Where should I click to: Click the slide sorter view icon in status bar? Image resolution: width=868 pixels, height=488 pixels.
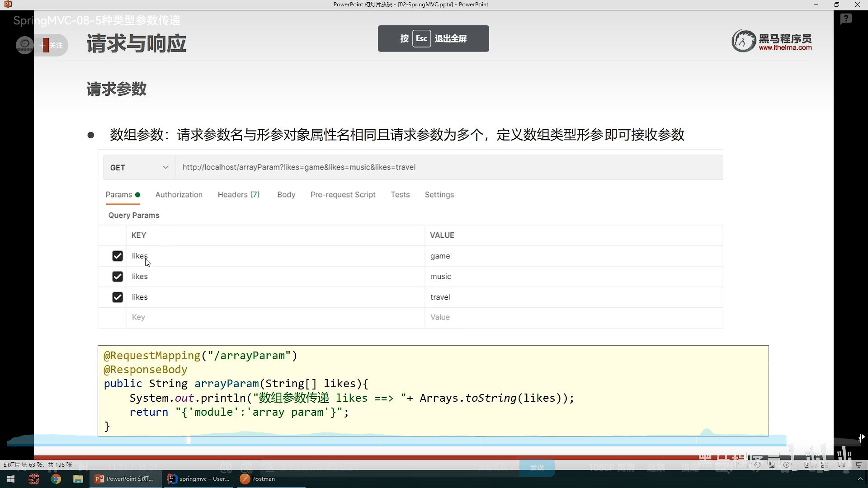coord(824,465)
